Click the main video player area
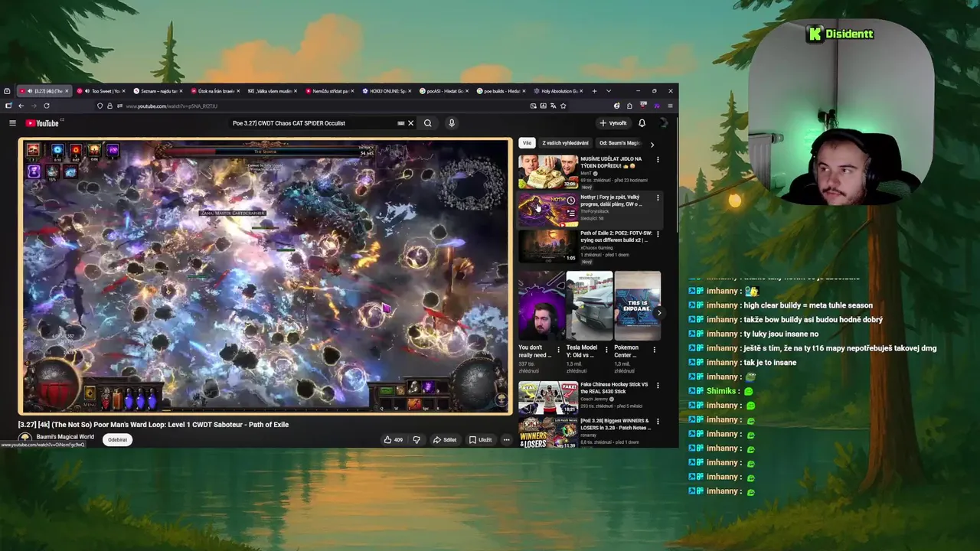Screen dimensions: 980x551 [265, 276]
